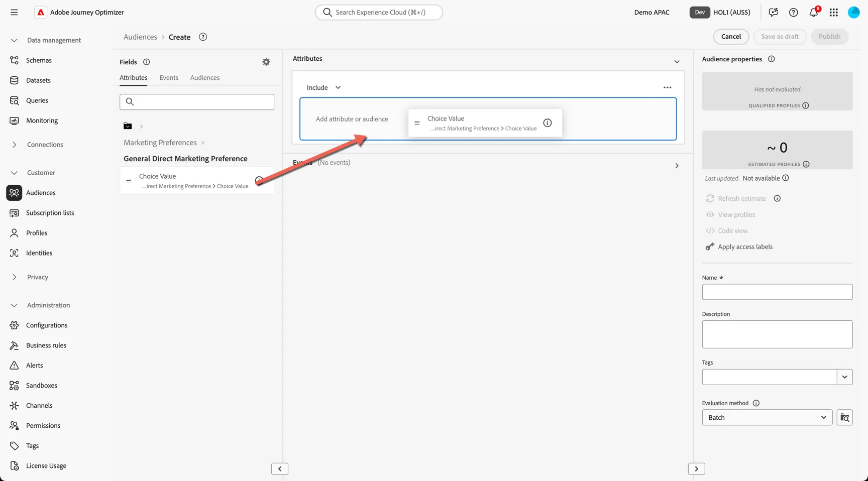Image resolution: width=868 pixels, height=481 pixels.
Task: Click the Evaluation method info icon
Action: (x=756, y=403)
